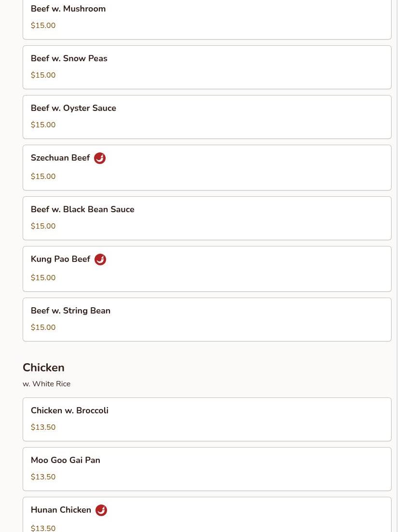Click the $13.50 price under Moo Goo Gai Pan
The height and width of the screenshot is (532, 407).
[x=43, y=477]
